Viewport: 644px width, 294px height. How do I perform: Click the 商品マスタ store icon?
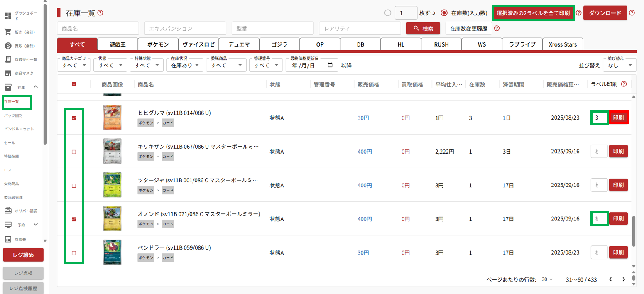(x=7, y=73)
